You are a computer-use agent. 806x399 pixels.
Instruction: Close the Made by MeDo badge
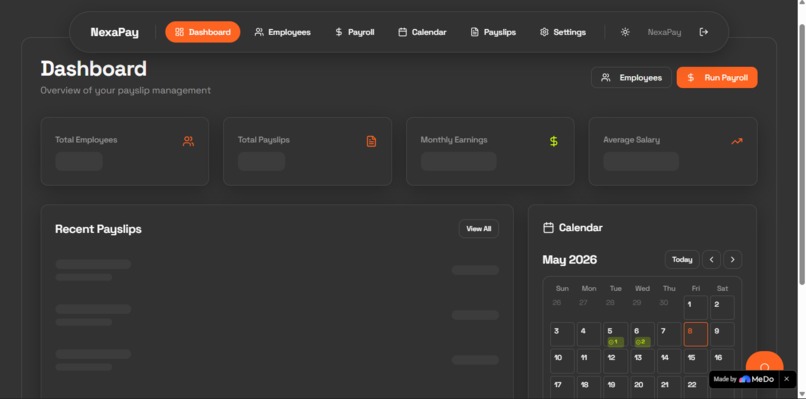pyautogui.click(x=786, y=379)
